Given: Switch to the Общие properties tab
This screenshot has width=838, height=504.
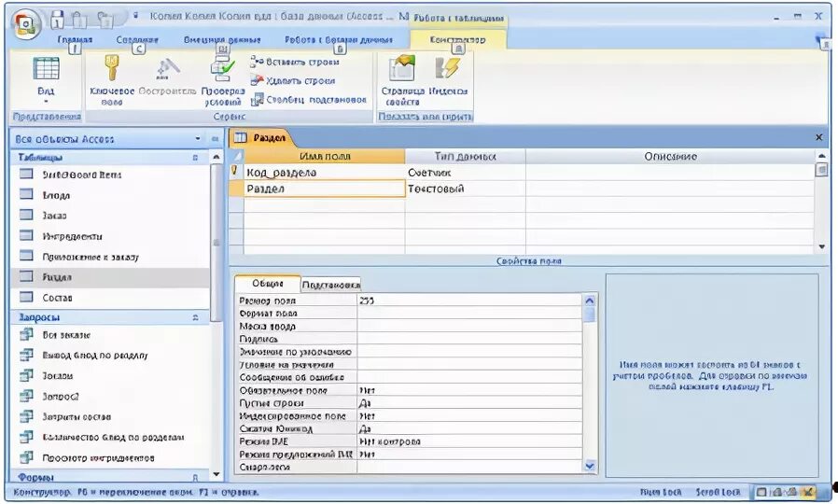Looking at the screenshot, I should click(268, 284).
